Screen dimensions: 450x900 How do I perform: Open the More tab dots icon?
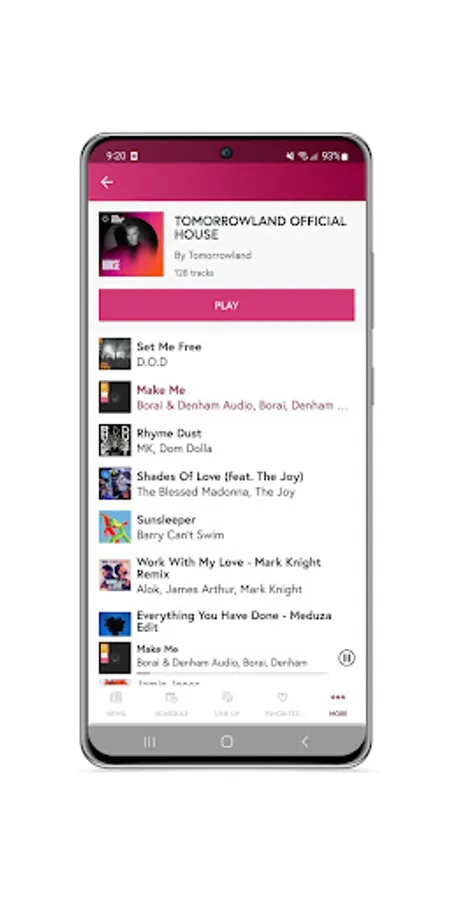point(338,698)
